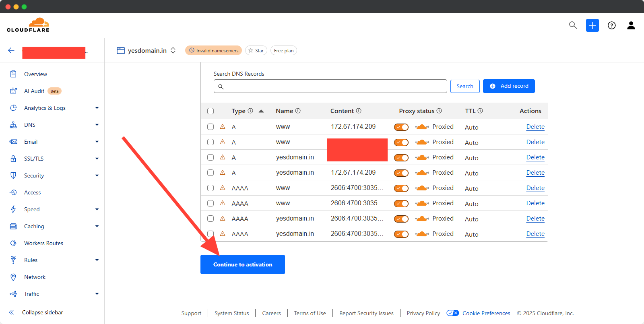Click the Workers Routes diamond icon
Viewport: 644px width, 324px height.
13,243
